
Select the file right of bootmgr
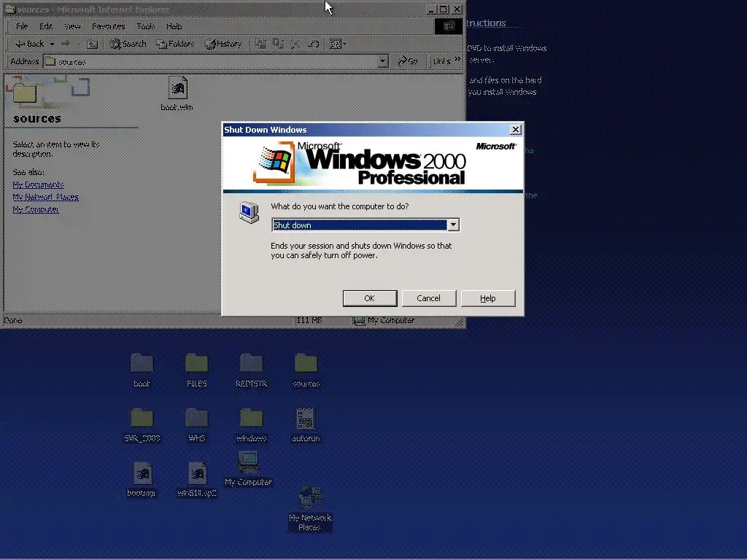pyautogui.click(x=197, y=480)
